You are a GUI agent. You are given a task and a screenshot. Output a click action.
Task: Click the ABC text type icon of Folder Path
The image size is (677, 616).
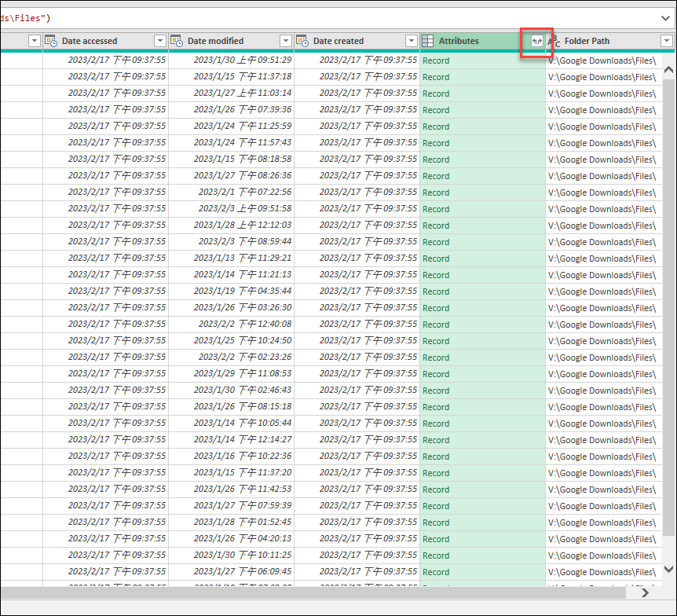tap(554, 41)
